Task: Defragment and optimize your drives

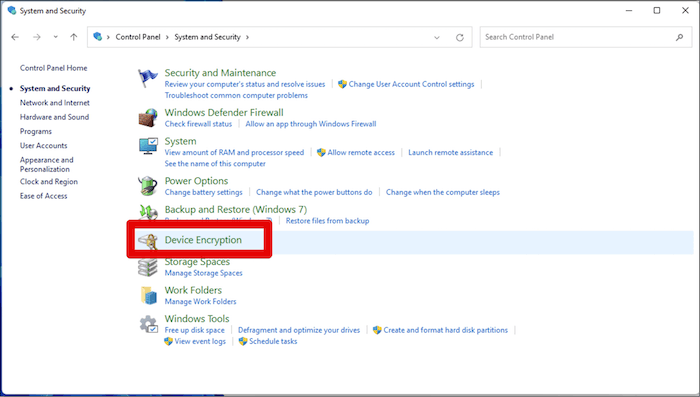Action: tap(299, 330)
